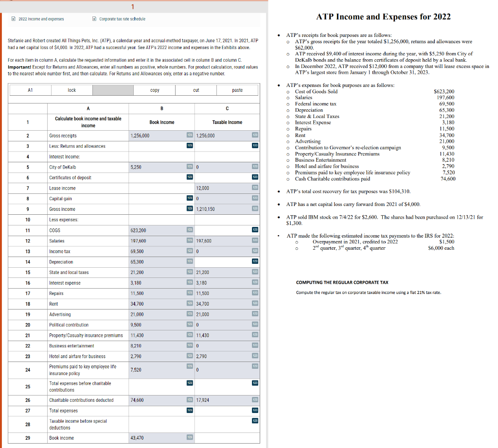
Task: Click the 123 number icon beside Gross receipts Book Income
Action: coord(191,136)
